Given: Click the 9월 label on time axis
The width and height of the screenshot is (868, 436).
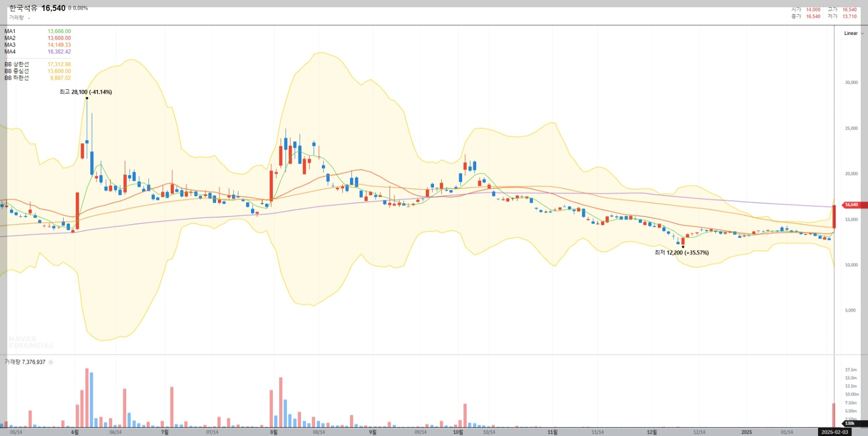Looking at the screenshot, I should (373, 432).
